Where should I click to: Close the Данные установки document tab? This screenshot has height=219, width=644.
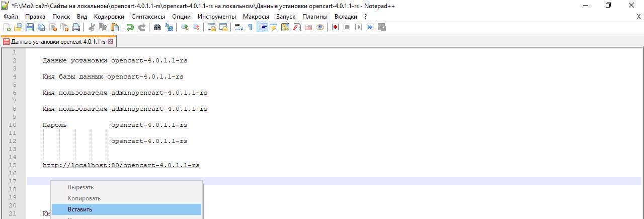(x=111, y=42)
